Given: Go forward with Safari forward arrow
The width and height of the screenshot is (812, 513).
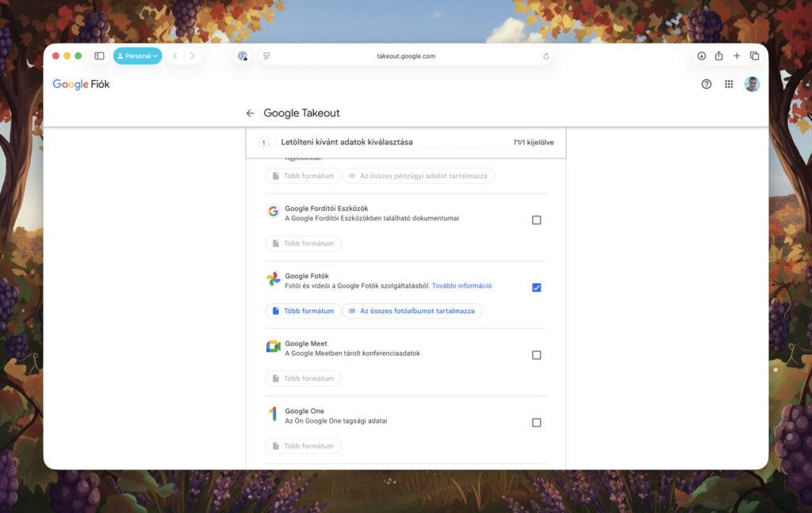Looking at the screenshot, I should 193,56.
